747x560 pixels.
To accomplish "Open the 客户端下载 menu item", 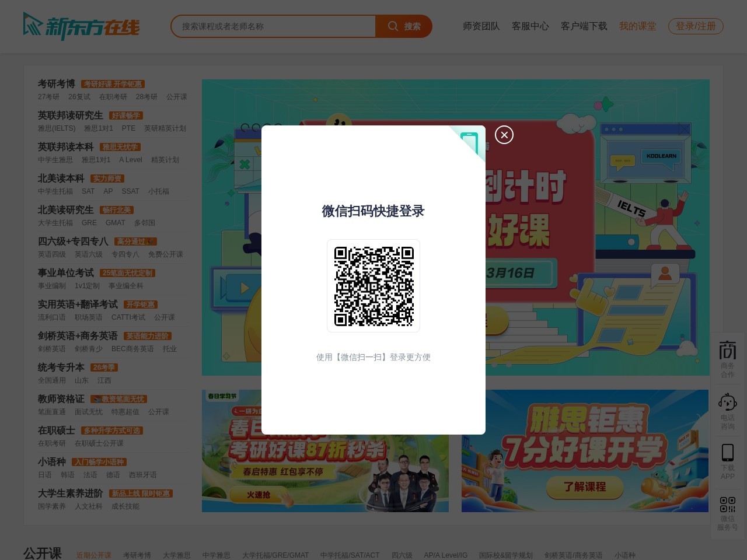I will click(584, 26).
